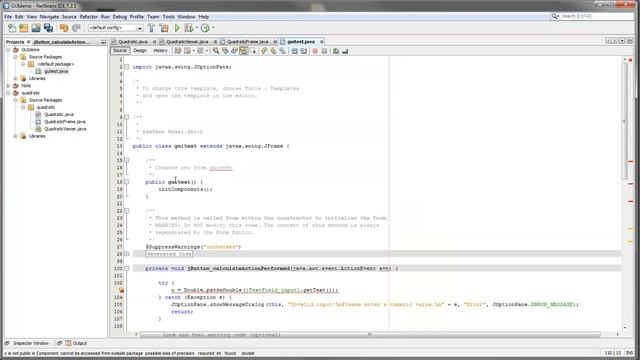
Task: Click the Find Selection magnifier icon in editor toolbar
Action: [x=216, y=51]
